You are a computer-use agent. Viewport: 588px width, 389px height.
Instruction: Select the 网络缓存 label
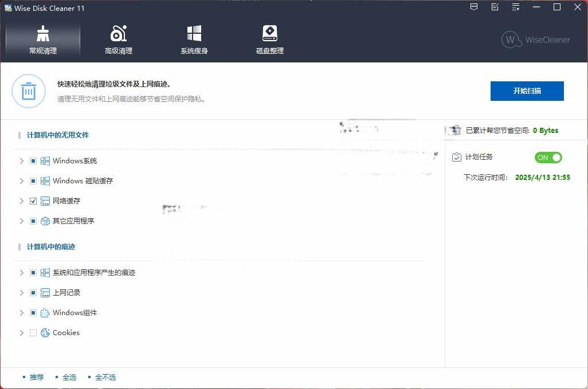coord(66,201)
